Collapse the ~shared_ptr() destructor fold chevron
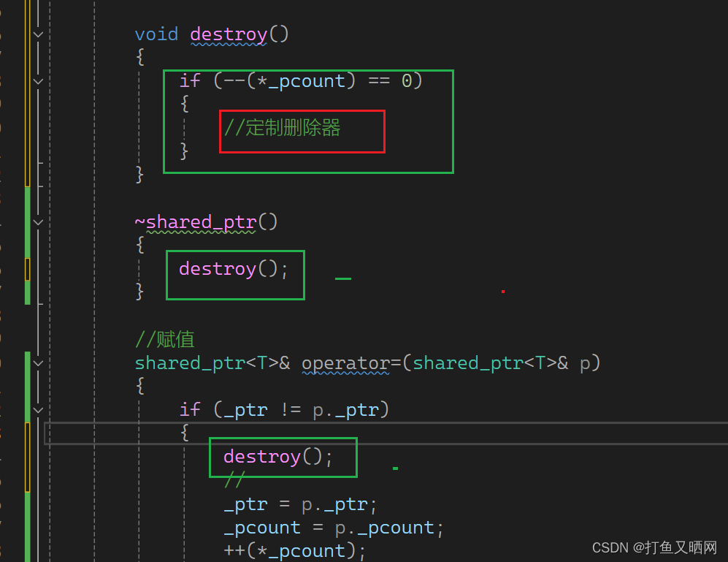Image resolution: width=728 pixels, height=562 pixels. (x=39, y=222)
